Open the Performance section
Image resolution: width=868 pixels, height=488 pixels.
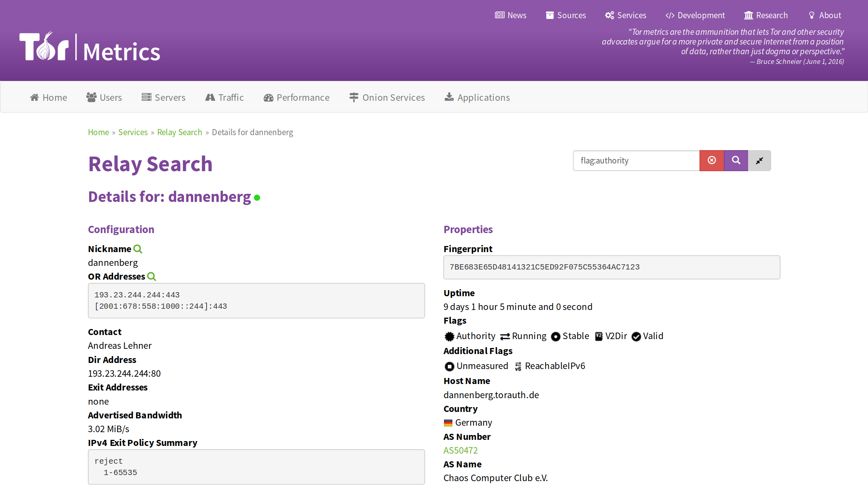pos(296,98)
